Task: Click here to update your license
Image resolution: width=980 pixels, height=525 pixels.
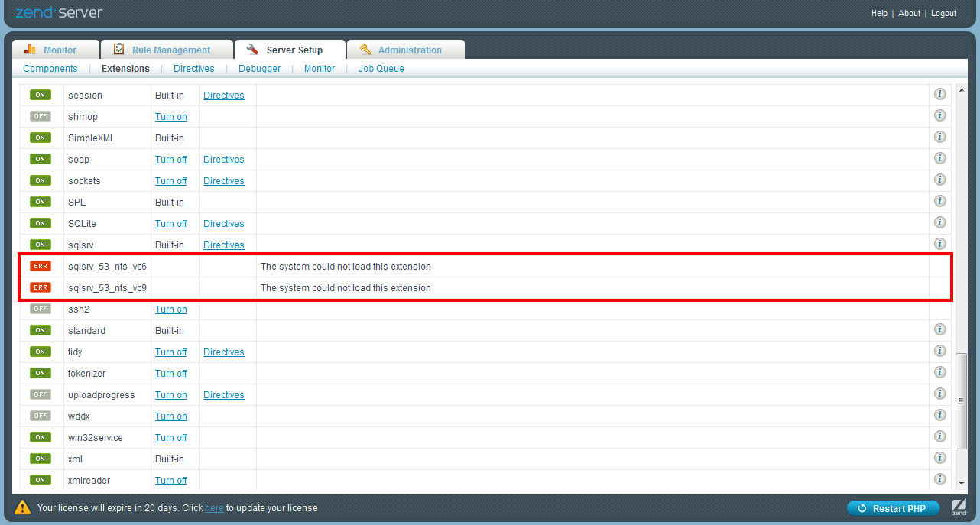Action: (214, 507)
